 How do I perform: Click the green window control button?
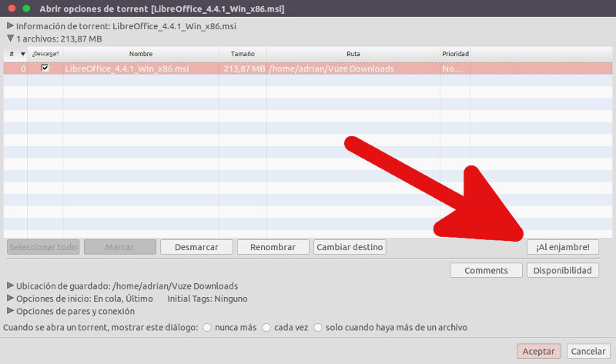click(26, 8)
